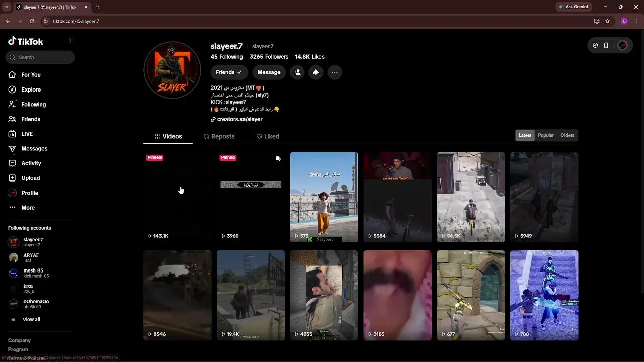The image size is (644, 362).
Task: Open the Company footer section
Action: click(x=19, y=341)
